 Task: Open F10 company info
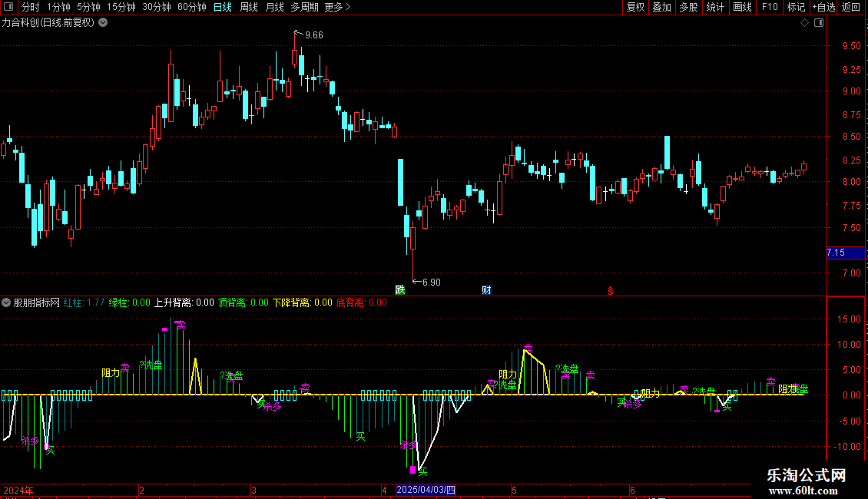[770, 7]
